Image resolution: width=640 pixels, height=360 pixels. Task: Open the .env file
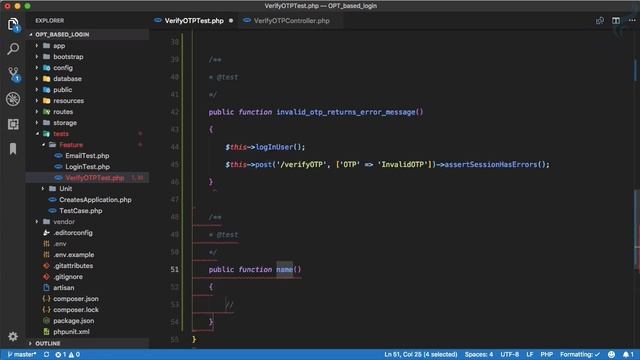click(x=60, y=244)
